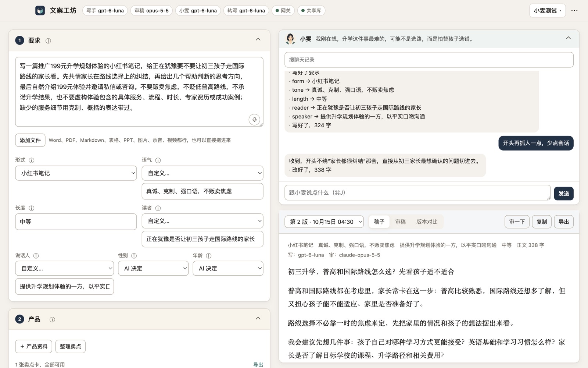Switch to the 版本对比 tab
This screenshot has width=588, height=368.
coord(427,222)
